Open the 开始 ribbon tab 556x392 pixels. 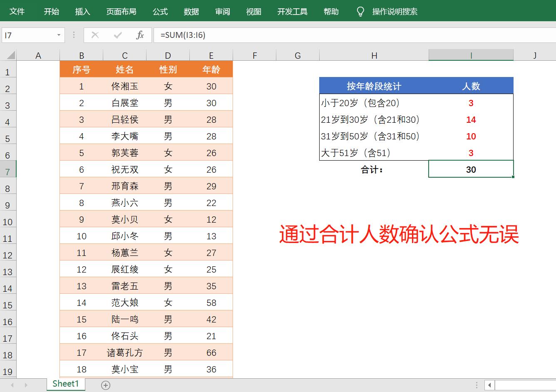(x=51, y=11)
